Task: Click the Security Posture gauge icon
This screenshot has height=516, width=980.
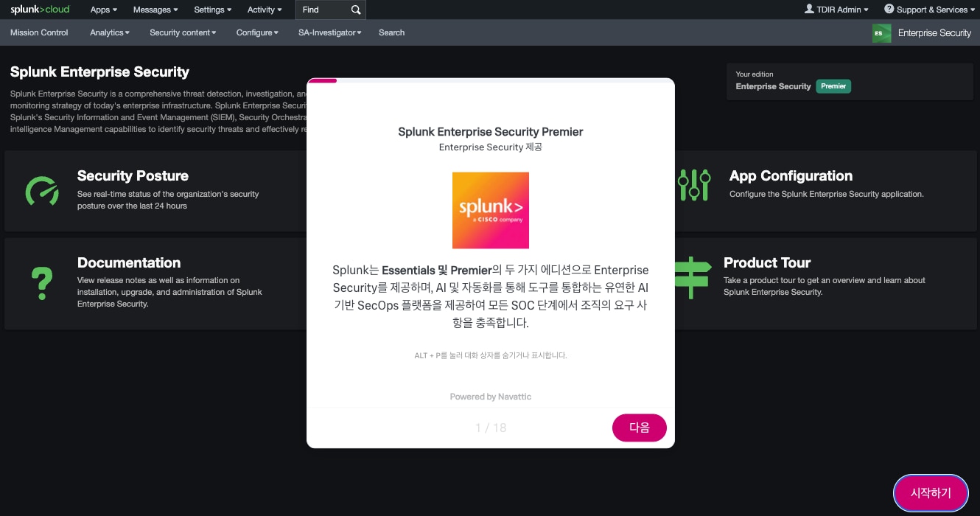Action: coord(42,191)
